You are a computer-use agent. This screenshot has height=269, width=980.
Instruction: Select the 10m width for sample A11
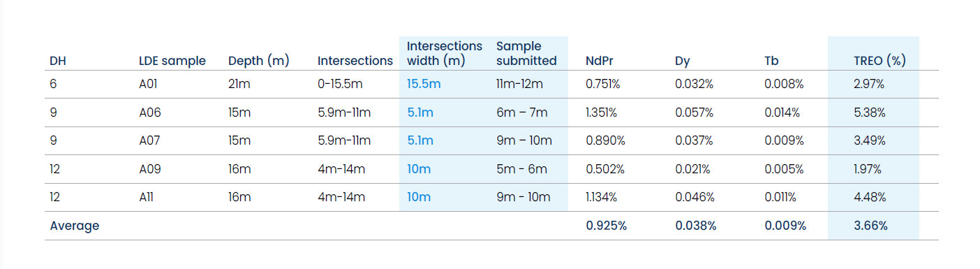coord(419,197)
